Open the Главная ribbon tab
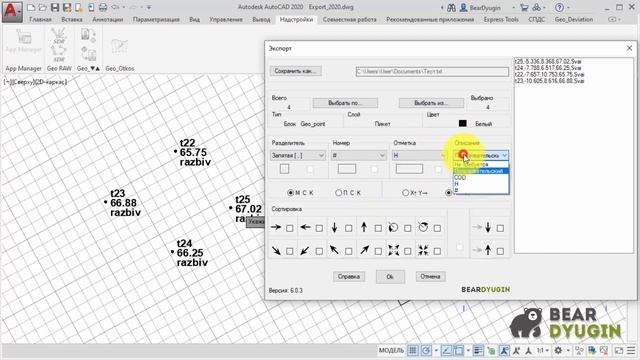Viewport: 640px width, 360px height. click(40, 19)
